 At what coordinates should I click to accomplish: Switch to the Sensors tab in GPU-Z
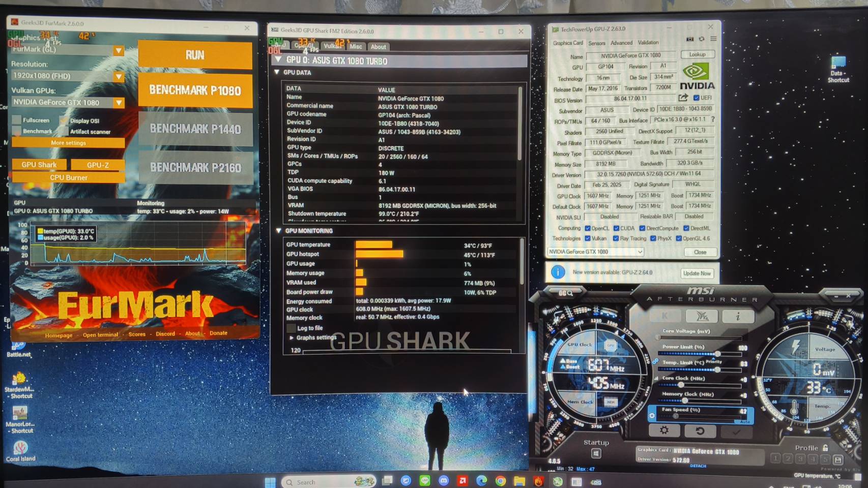coord(597,43)
